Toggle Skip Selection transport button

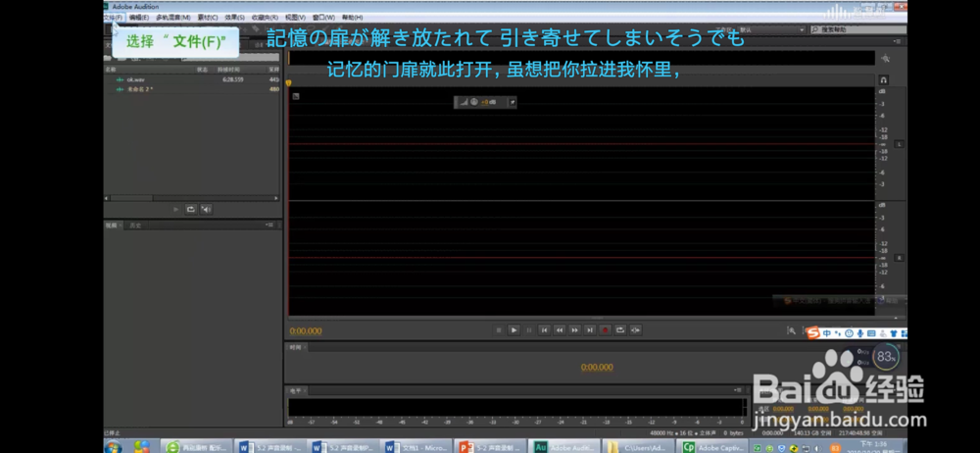(635, 329)
